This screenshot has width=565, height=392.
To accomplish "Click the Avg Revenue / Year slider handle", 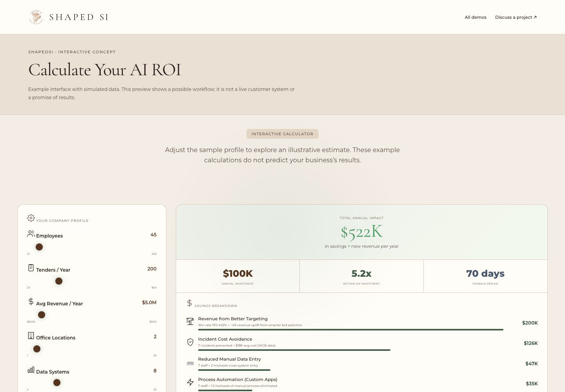I will [x=42, y=315].
